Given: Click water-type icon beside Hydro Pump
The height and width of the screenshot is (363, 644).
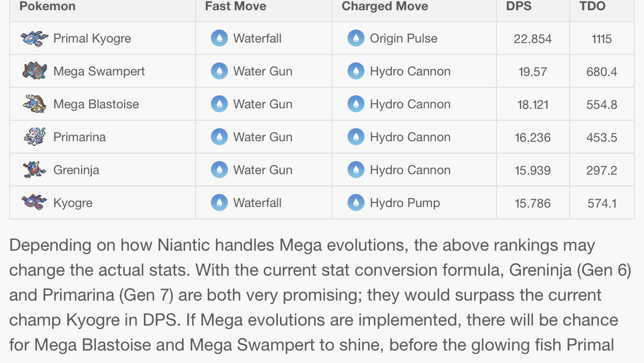Looking at the screenshot, I should point(355,202).
